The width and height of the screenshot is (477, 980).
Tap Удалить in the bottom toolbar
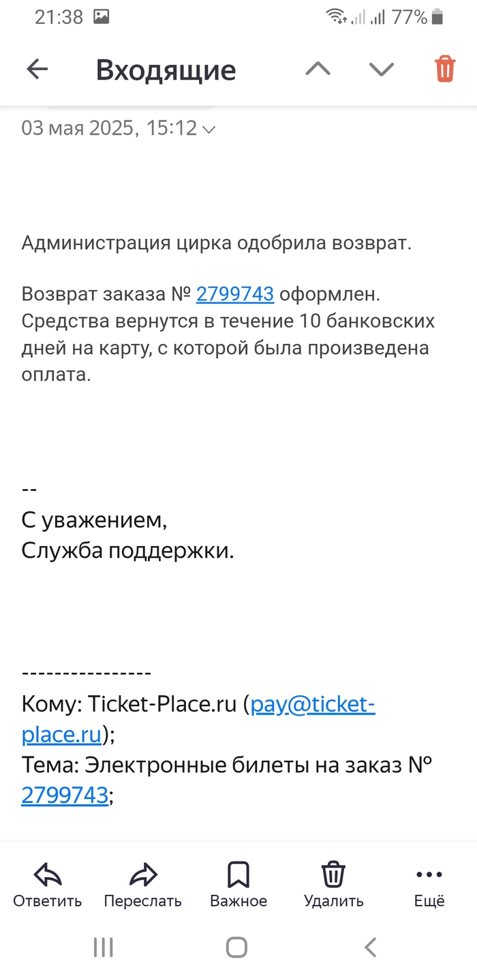tap(334, 884)
